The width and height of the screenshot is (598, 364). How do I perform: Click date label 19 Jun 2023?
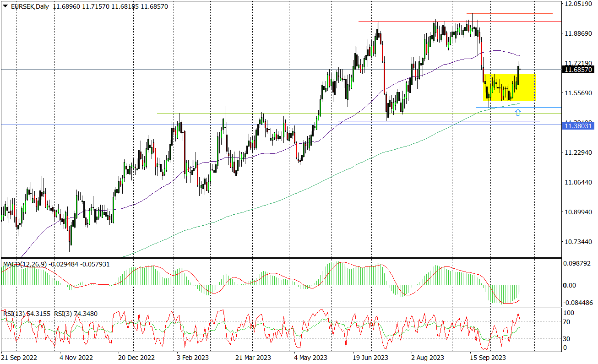pos(370,358)
